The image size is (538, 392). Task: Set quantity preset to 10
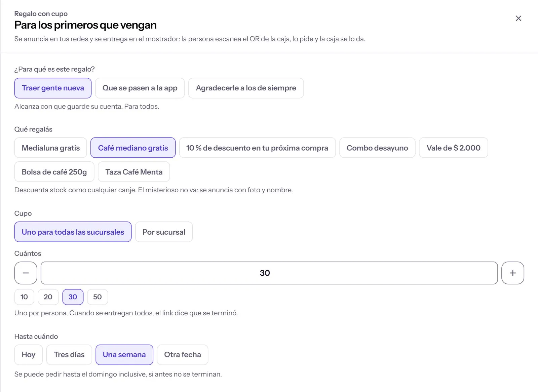(24, 297)
